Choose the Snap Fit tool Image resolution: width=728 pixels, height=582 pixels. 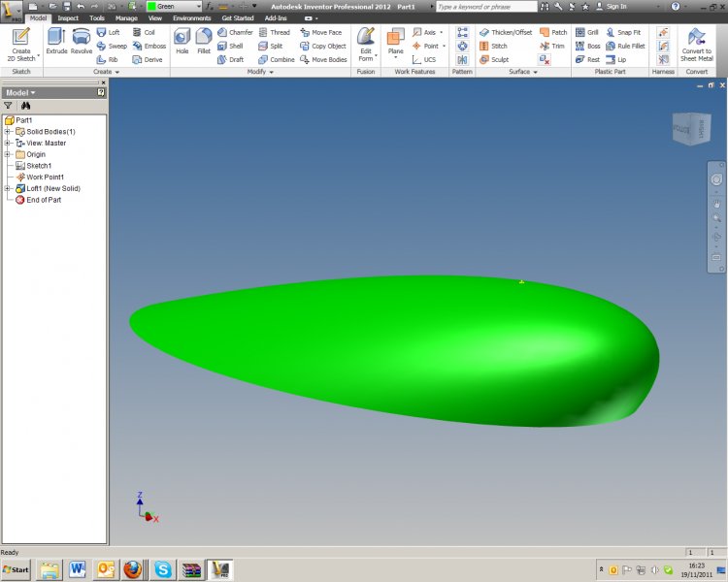pos(623,32)
